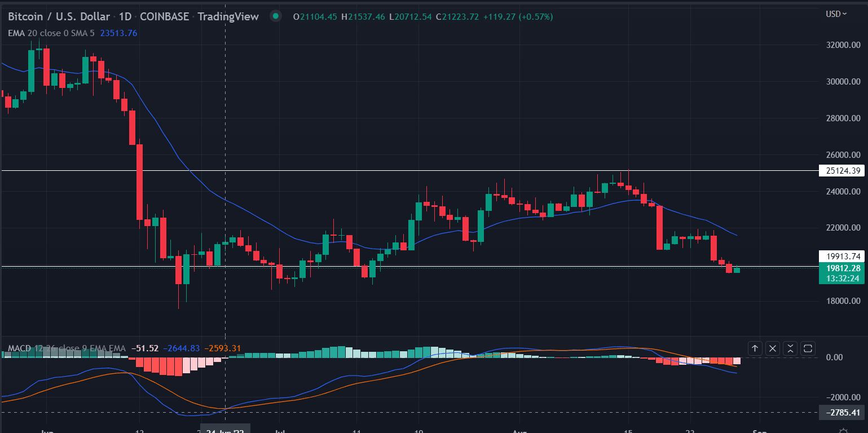The height and width of the screenshot is (433, 868).
Task: Click the -2785.41 MACD axis label
Action: [841, 413]
